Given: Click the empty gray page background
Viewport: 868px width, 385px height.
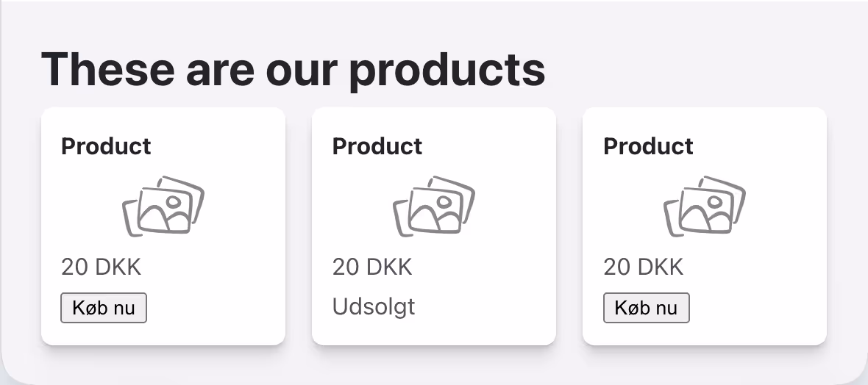Looking at the screenshot, I should click(x=699, y=59).
